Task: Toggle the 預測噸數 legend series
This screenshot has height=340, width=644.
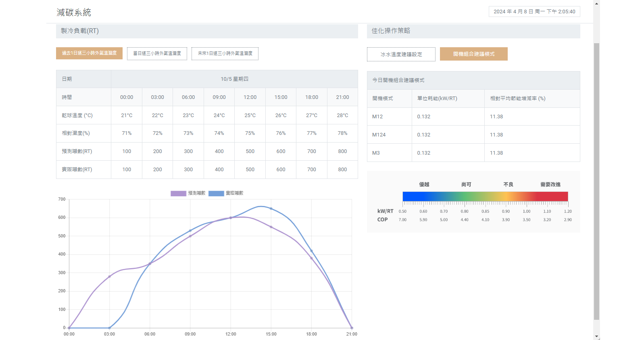Action: 188,193
